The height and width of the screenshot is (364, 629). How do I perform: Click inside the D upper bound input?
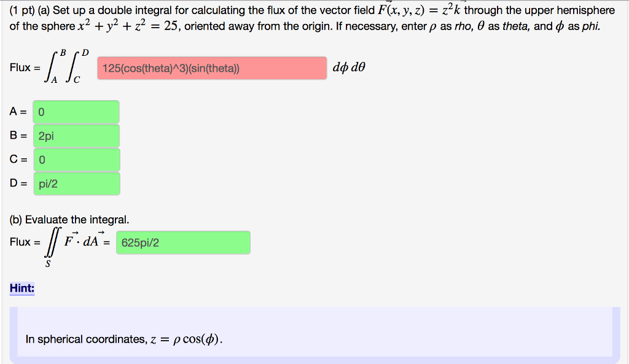point(76,184)
